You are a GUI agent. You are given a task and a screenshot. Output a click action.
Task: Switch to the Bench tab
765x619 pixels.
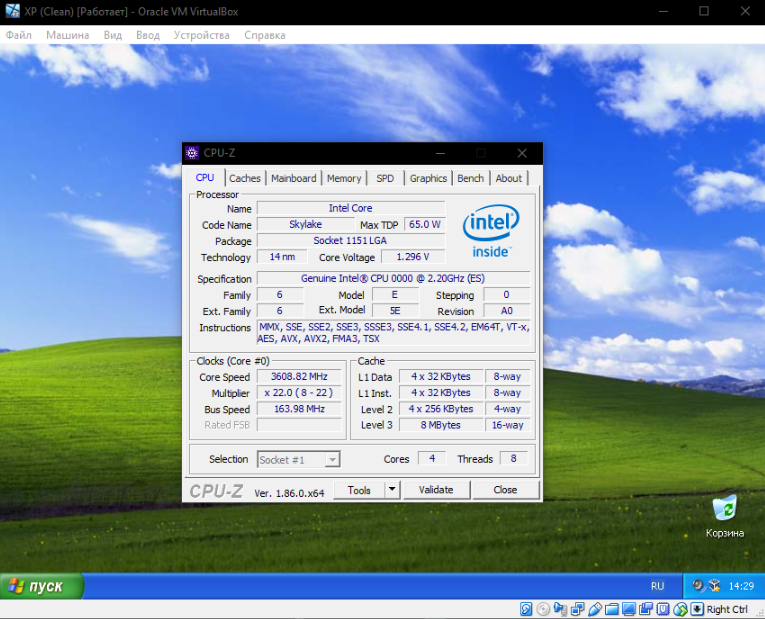point(470,179)
